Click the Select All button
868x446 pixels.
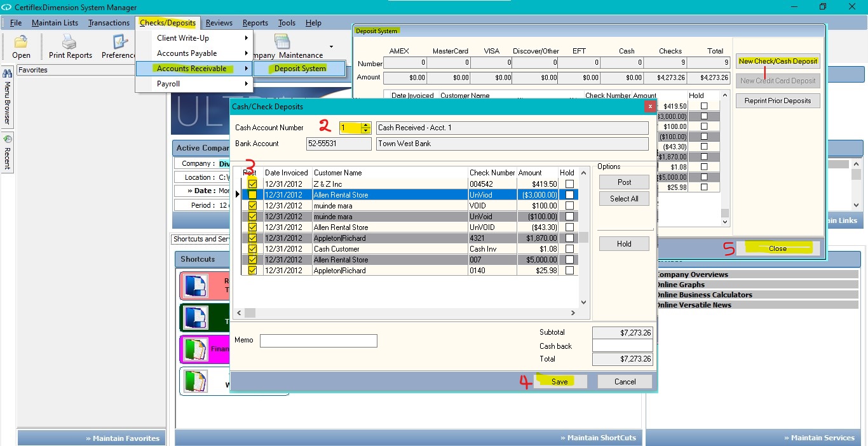625,199
